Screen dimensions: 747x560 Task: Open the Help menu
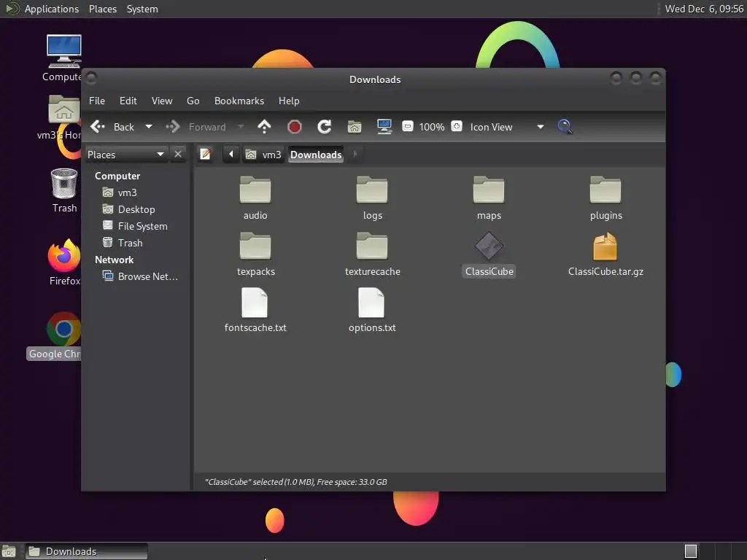point(289,101)
